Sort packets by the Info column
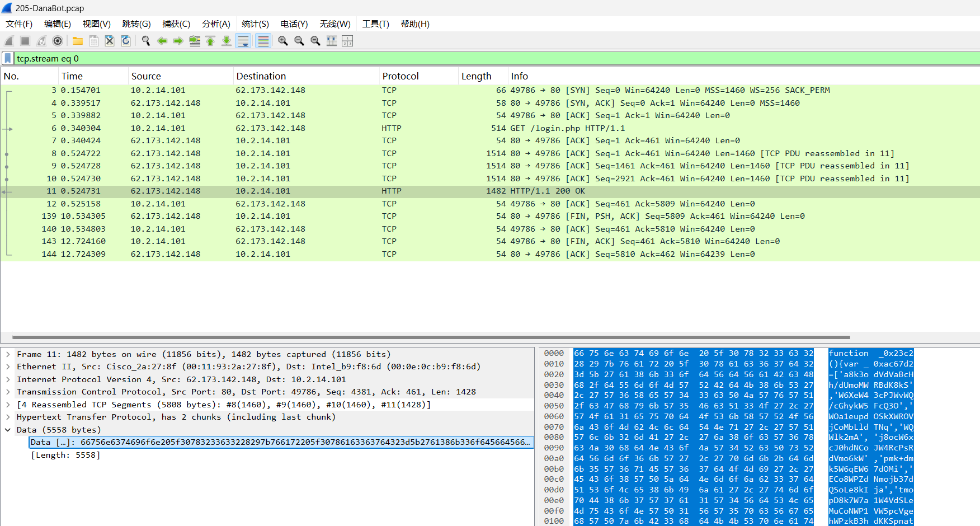 pyautogui.click(x=744, y=76)
